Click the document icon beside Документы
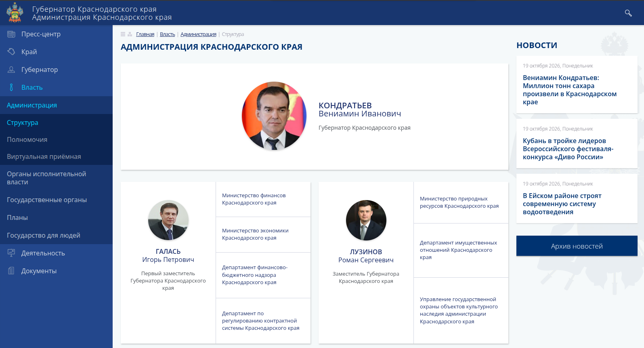The width and height of the screenshot is (644, 348). (x=11, y=271)
